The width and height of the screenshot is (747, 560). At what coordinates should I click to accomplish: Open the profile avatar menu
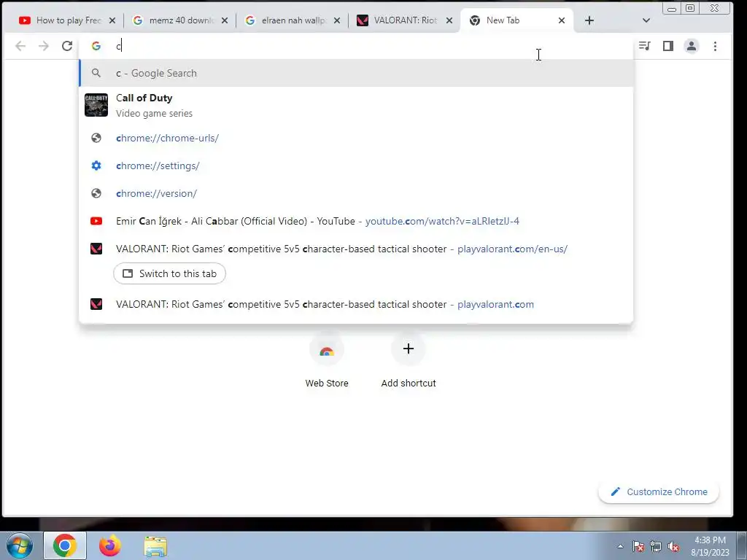pyautogui.click(x=692, y=46)
